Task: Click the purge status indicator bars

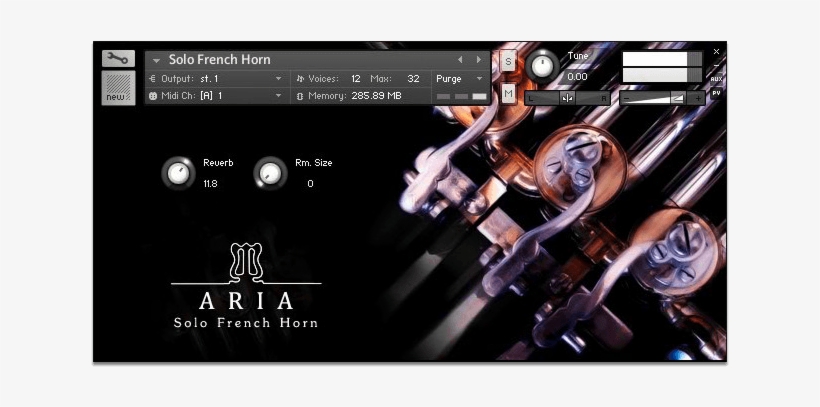Action: pos(461,96)
